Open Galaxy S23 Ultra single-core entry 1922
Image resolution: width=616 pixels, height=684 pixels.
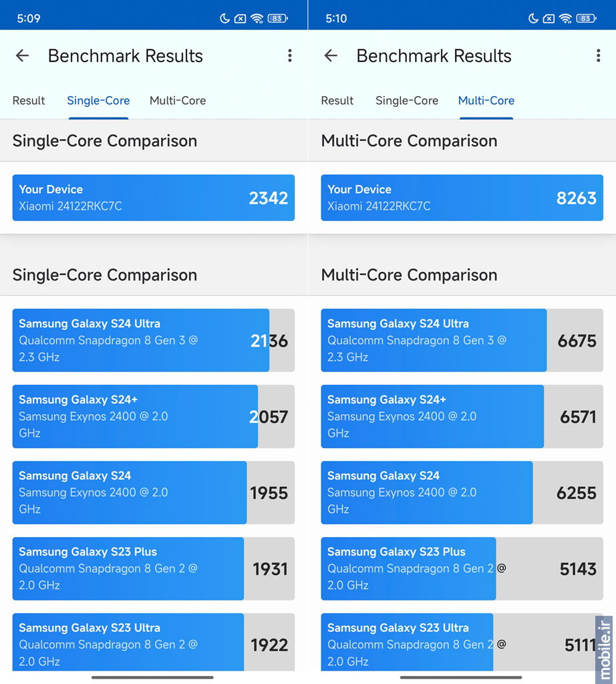[154, 642]
